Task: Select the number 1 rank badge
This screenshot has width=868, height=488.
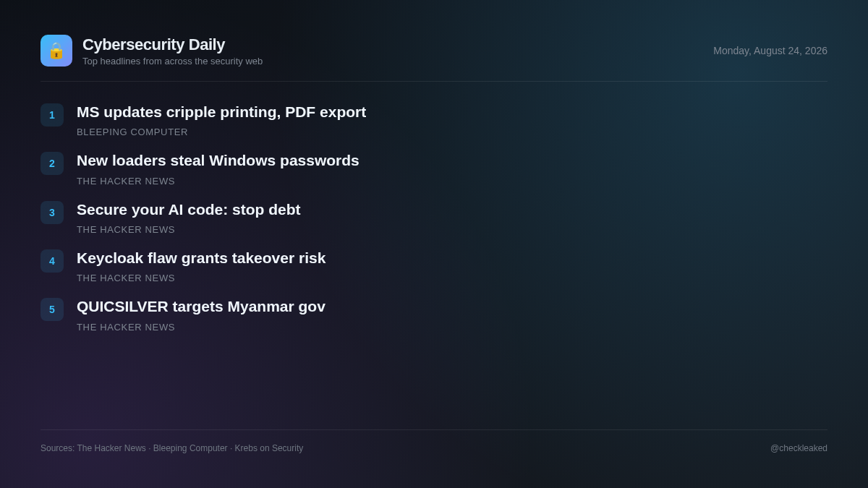Action: pos(52,115)
